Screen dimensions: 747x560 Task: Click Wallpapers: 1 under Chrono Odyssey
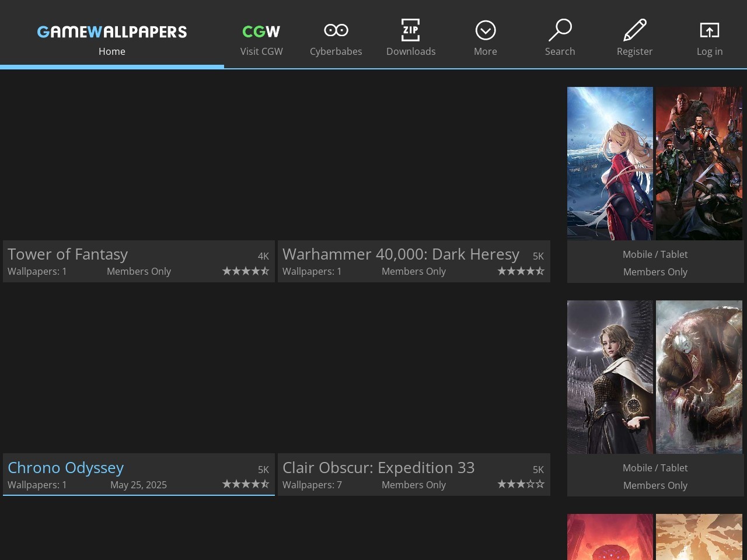pos(37,485)
